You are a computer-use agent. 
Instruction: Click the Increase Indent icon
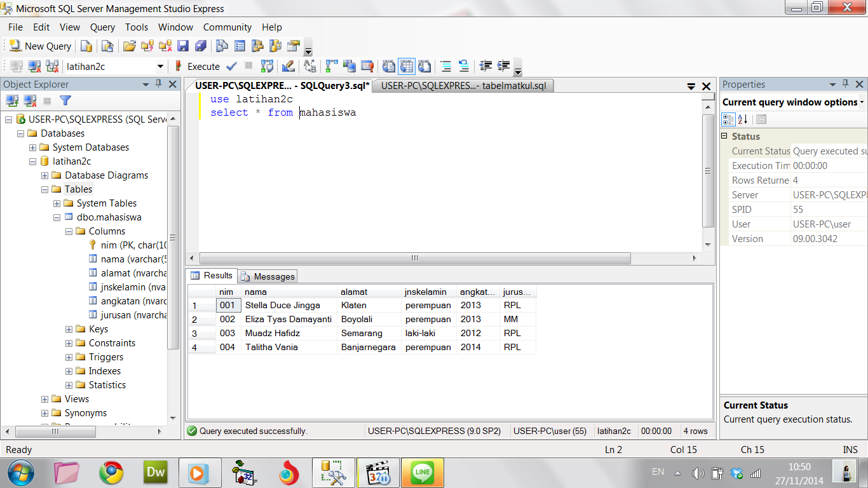pos(503,66)
